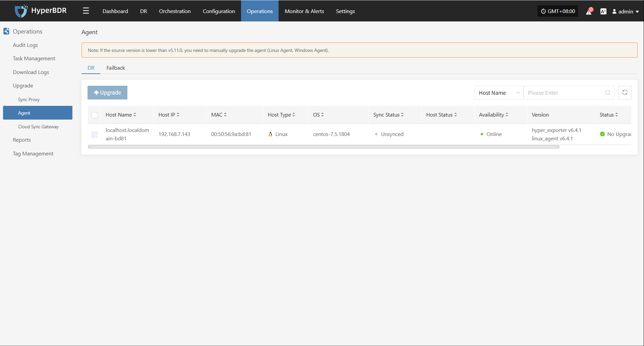This screenshot has width=644, height=346.
Task: Click the Online availability text
Action: pyautogui.click(x=494, y=134)
